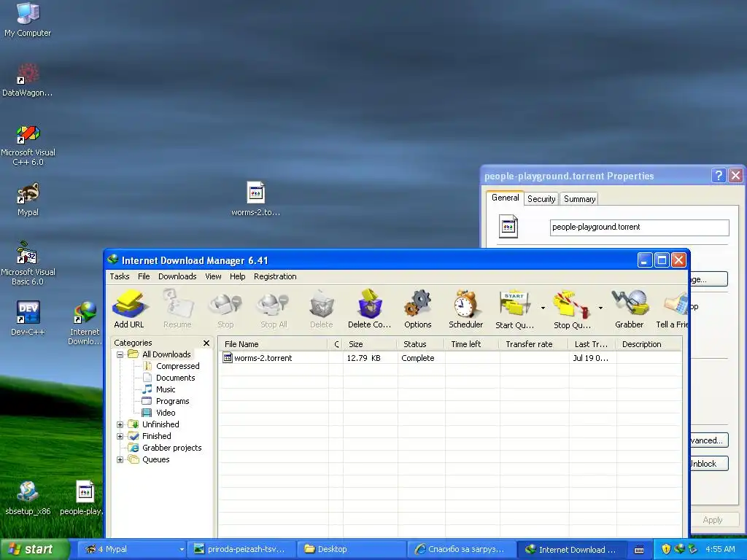This screenshot has width=747, height=560.
Task: Select people-playground torrent file on desktop
Action: (82, 498)
